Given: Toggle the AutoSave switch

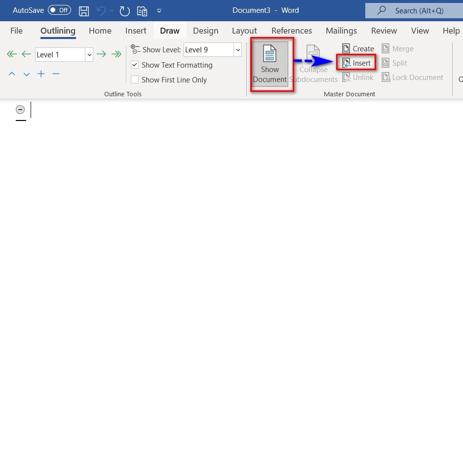Looking at the screenshot, I should (x=59, y=10).
